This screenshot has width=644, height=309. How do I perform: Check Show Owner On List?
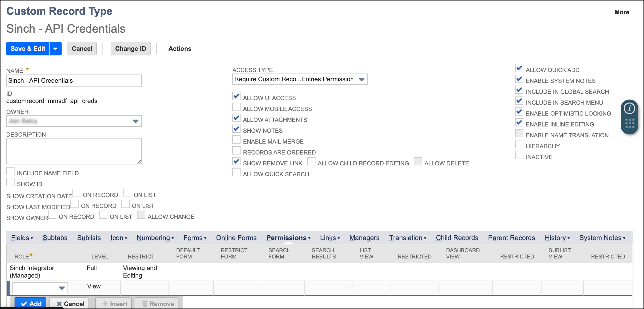tap(103, 215)
